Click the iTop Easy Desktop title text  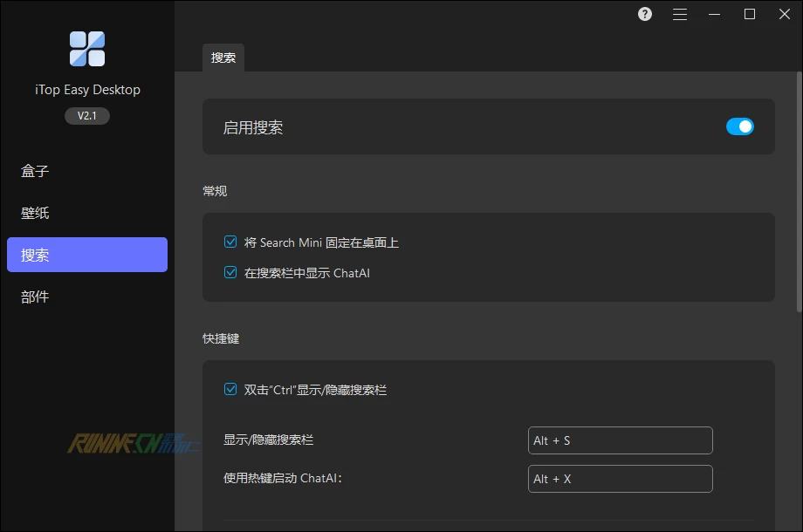coord(87,90)
